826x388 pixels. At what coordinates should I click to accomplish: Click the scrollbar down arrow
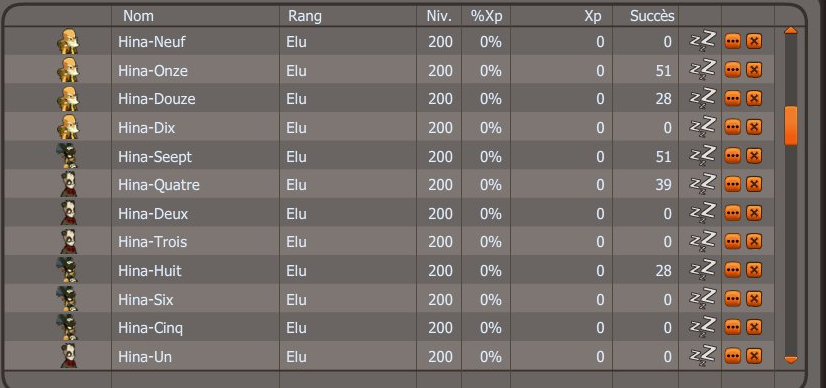click(791, 360)
